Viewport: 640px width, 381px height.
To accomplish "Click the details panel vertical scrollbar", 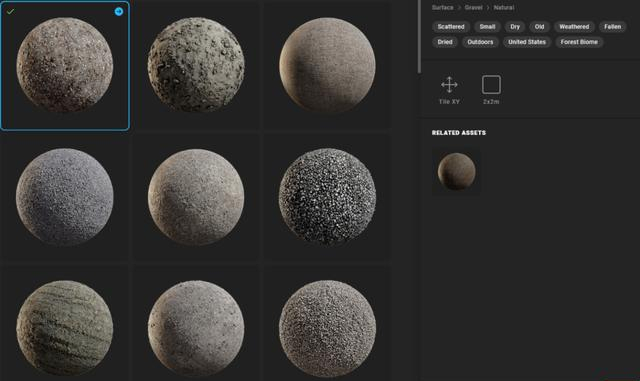I will [419, 37].
